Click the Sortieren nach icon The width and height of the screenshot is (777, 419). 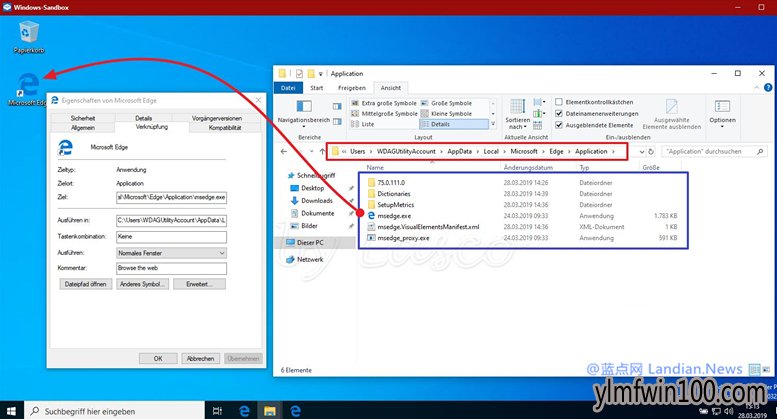click(517, 106)
